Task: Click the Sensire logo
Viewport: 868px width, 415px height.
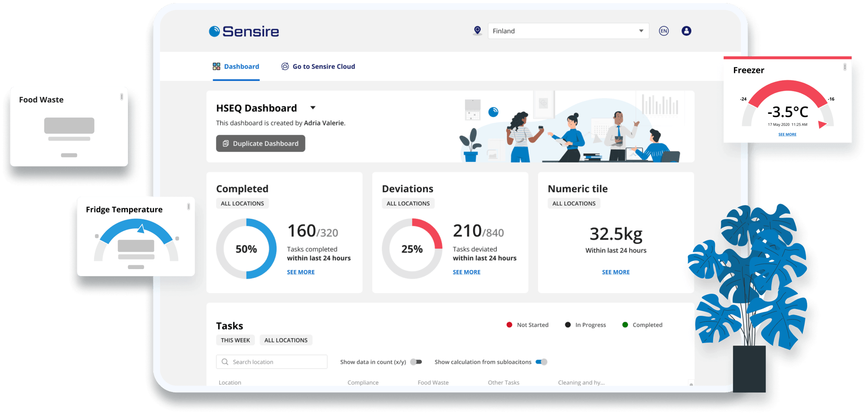Action: (x=244, y=31)
